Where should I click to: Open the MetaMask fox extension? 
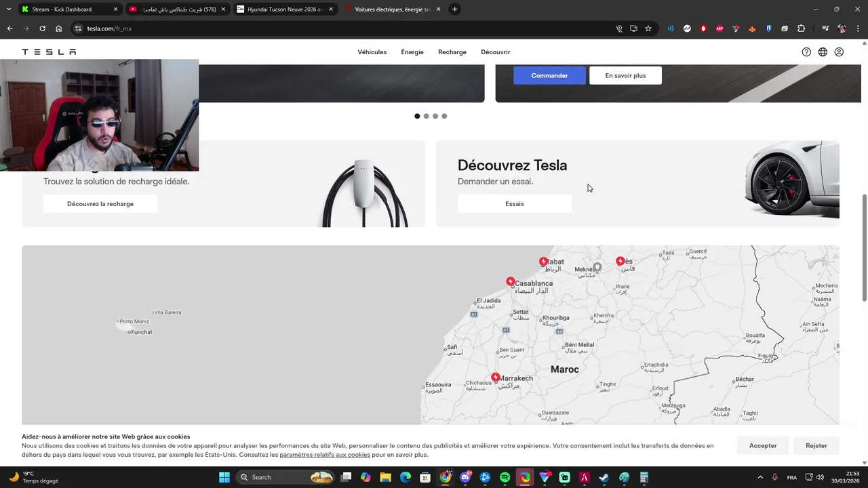point(752,28)
